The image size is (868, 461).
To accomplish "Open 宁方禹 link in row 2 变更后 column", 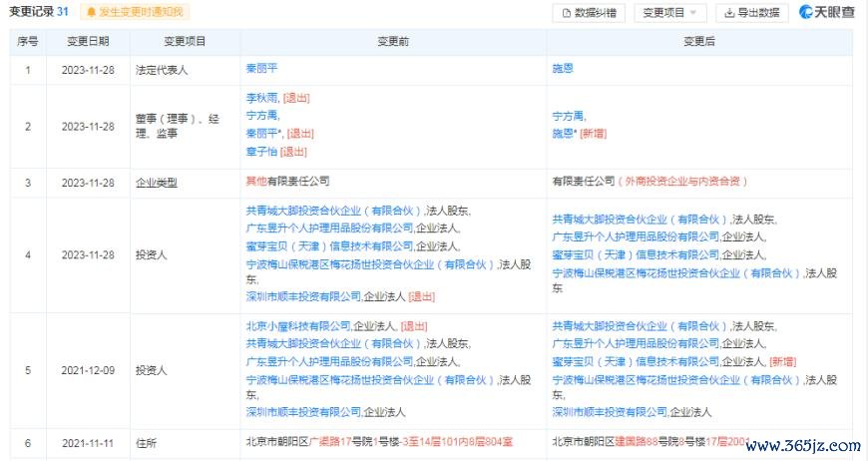I will point(568,117).
